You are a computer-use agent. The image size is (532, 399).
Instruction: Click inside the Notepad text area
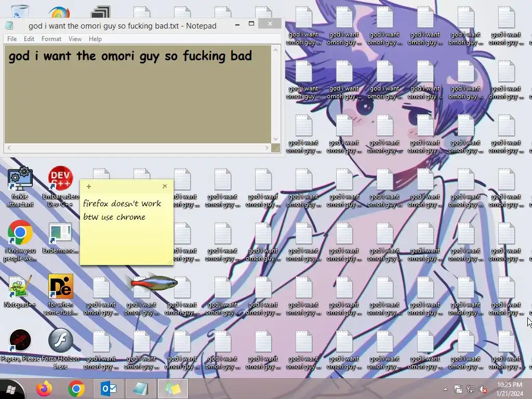[138, 95]
